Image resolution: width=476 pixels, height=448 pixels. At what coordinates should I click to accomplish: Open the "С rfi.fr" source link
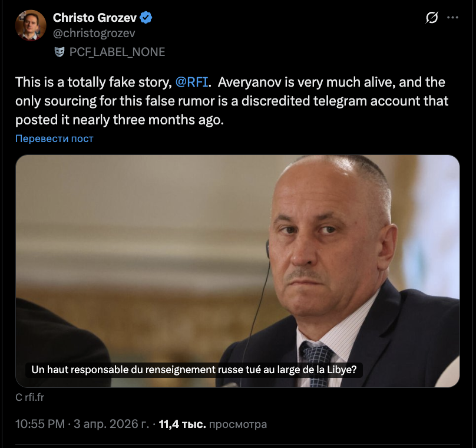coord(30,397)
